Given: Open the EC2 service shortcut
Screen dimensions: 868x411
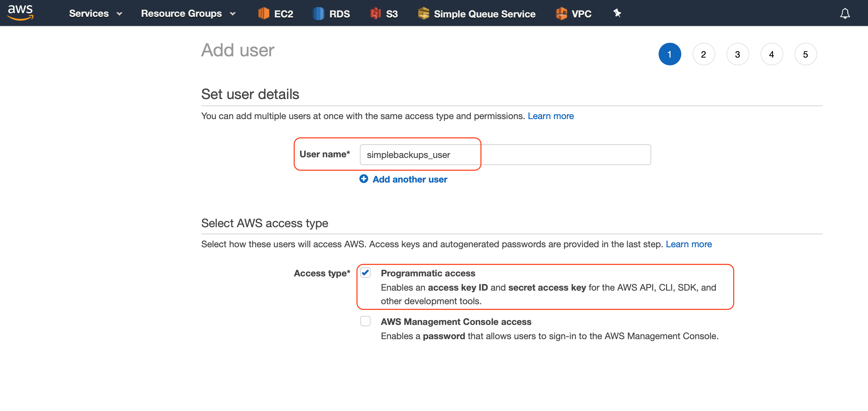Looking at the screenshot, I should pyautogui.click(x=276, y=14).
